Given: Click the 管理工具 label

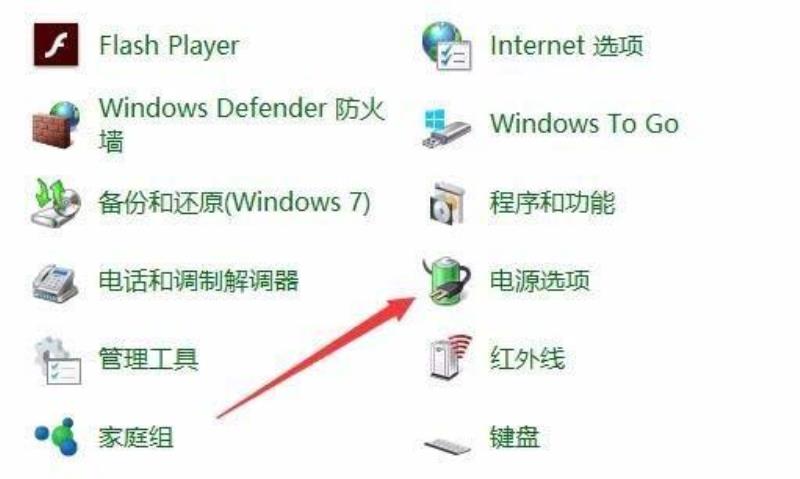Looking at the screenshot, I should coord(148,359).
